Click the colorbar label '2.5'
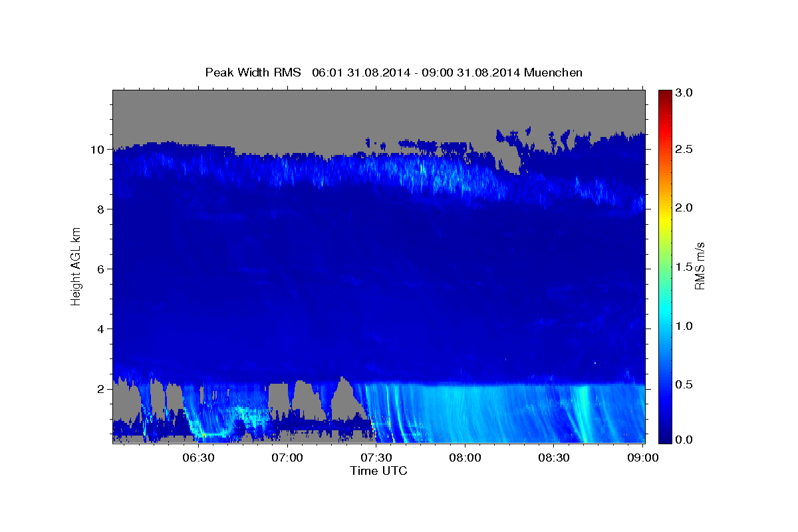This screenshot has width=798, height=532. [x=686, y=150]
